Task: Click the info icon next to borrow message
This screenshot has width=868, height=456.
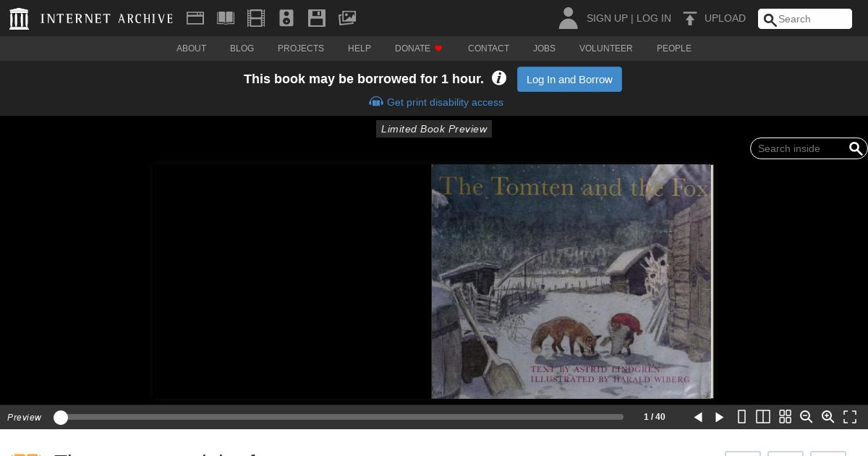Action: tap(499, 78)
